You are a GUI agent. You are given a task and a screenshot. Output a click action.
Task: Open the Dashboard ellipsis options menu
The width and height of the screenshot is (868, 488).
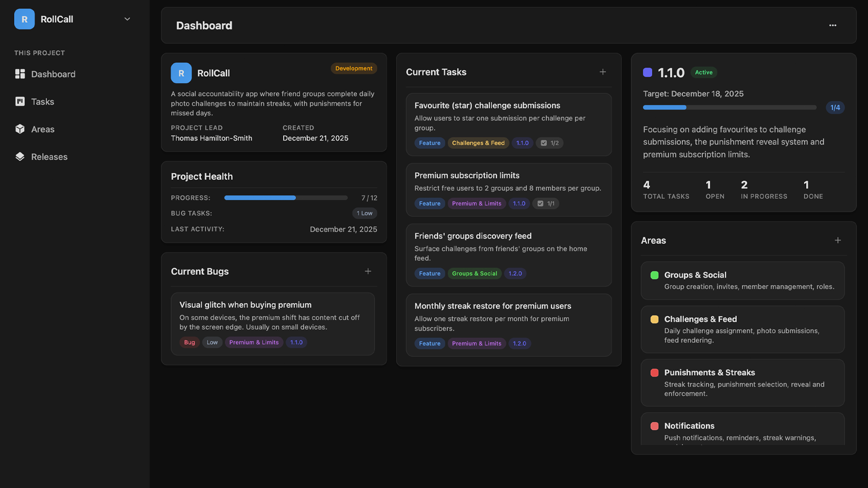point(832,25)
